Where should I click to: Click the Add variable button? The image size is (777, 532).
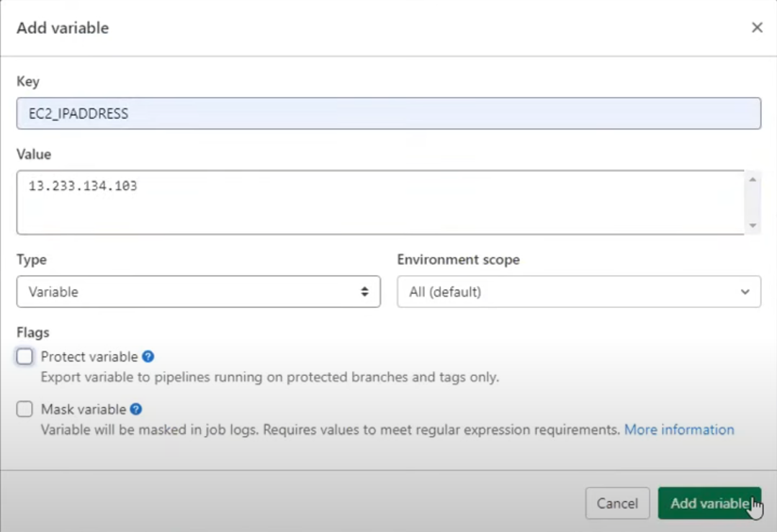pyautogui.click(x=709, y=503)
